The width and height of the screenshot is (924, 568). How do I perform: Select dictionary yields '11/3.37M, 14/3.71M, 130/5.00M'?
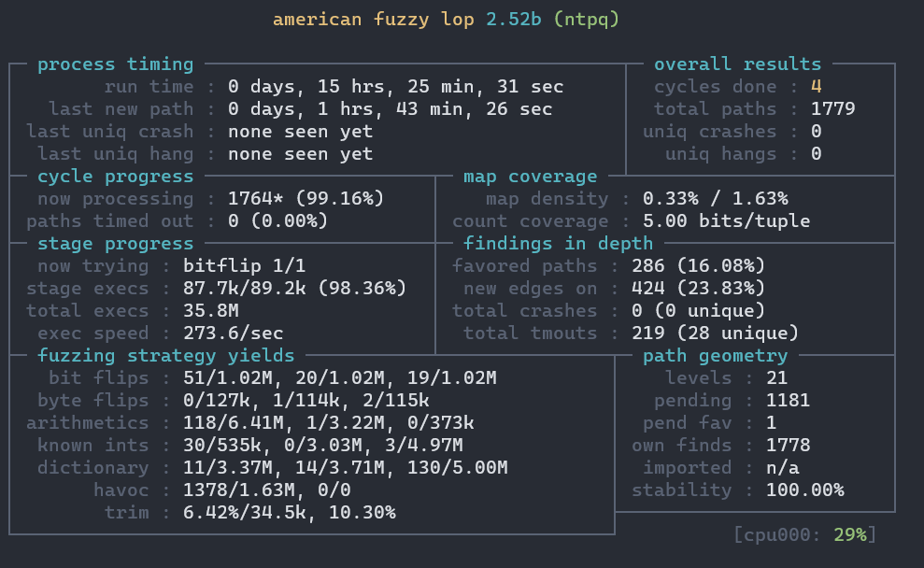coord(346,467)
